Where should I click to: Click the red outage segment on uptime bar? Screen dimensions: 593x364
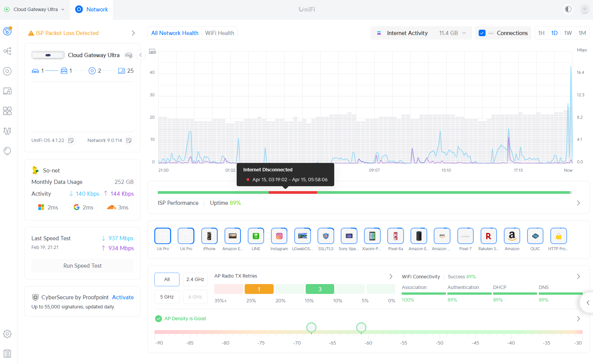tap(293, 193)
